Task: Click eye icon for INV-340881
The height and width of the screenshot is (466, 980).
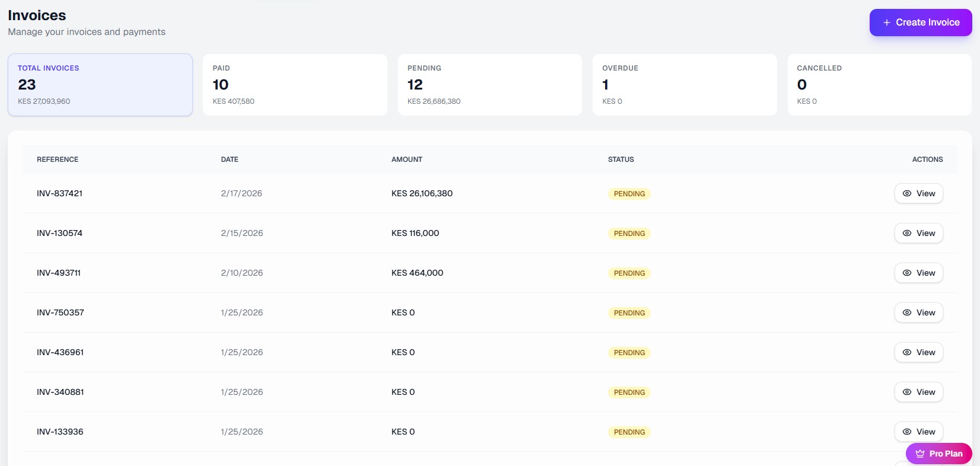Action: pos(907,392)
